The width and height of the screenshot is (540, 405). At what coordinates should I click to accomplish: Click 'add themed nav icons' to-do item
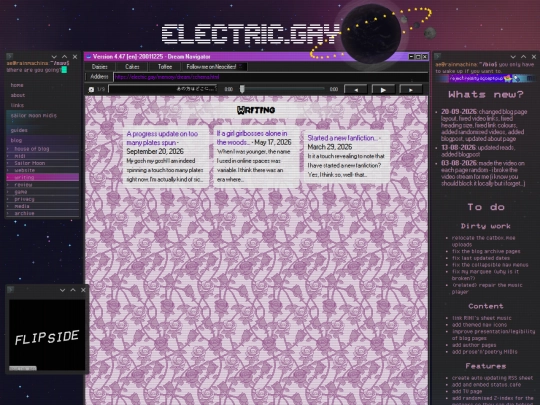(479, 324)
